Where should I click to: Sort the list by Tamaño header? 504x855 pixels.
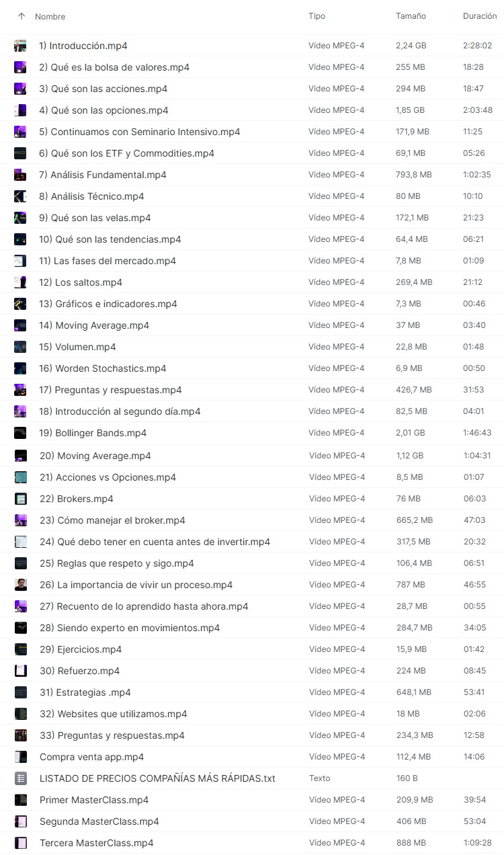pyautogui.click(x=411, y=16)
